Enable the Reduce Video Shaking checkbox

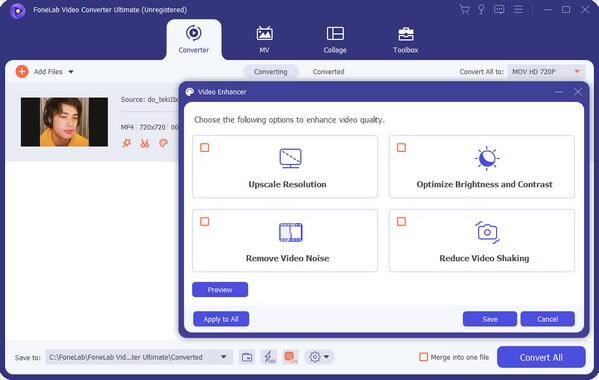pyautogui.click(x=401, y=222)
